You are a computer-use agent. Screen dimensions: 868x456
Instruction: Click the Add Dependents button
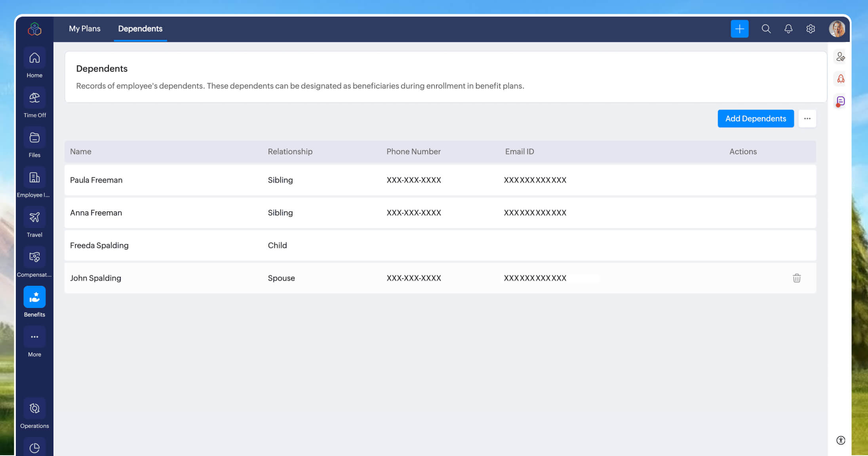point(756,118)
